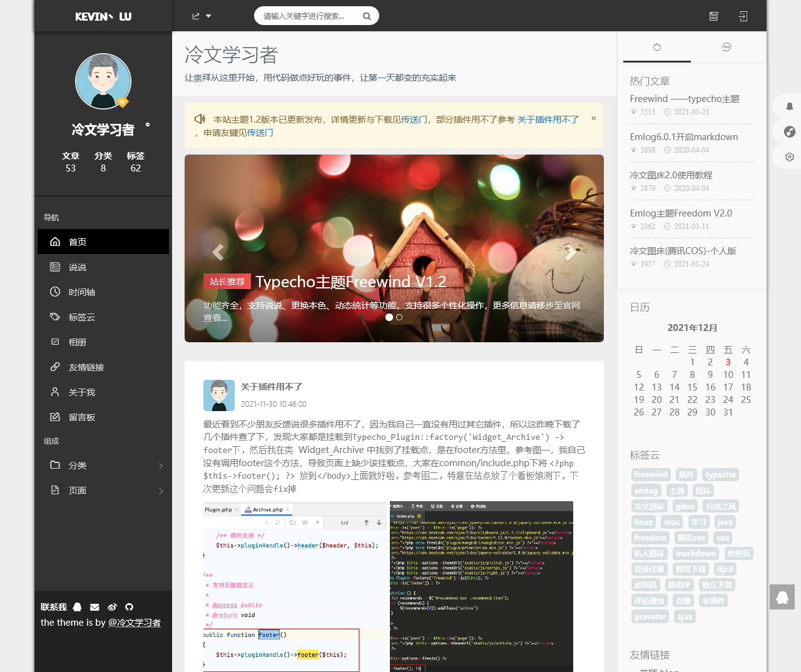Screen dimensions: 801x672
Task: Click the freewind tag
Action: (x=651, y=475)
